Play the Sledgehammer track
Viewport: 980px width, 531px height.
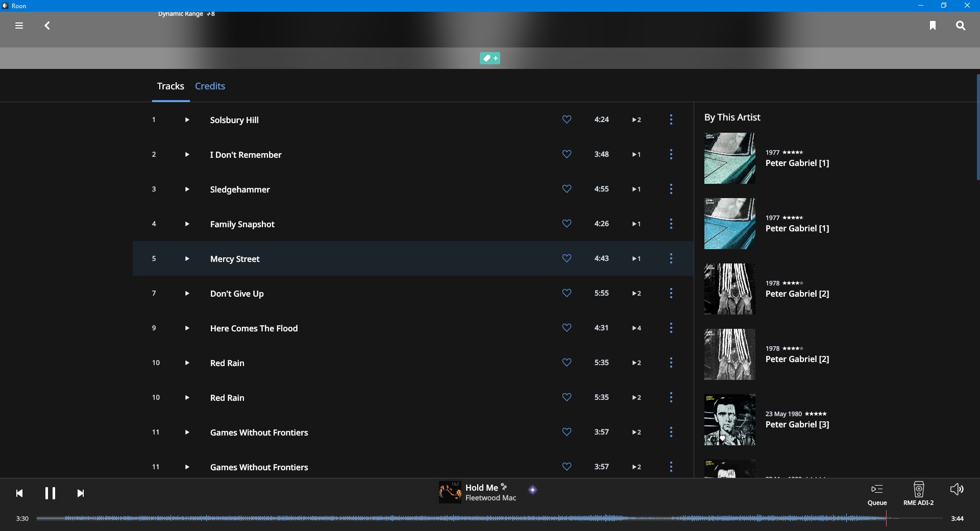tap(187, 189)
